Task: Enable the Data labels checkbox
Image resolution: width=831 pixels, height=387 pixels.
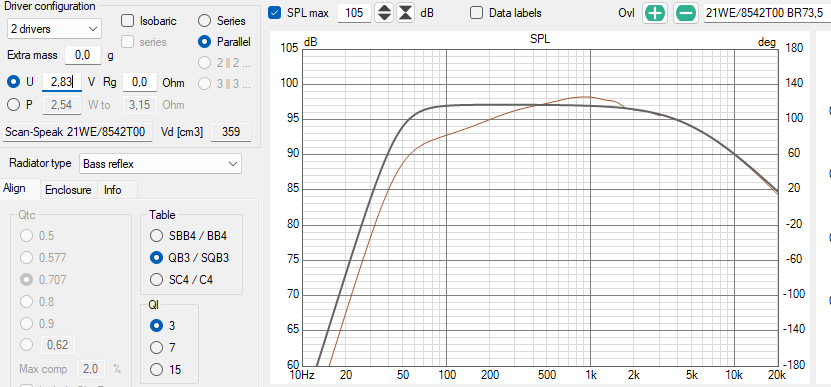Action: (x=477, y=13)
